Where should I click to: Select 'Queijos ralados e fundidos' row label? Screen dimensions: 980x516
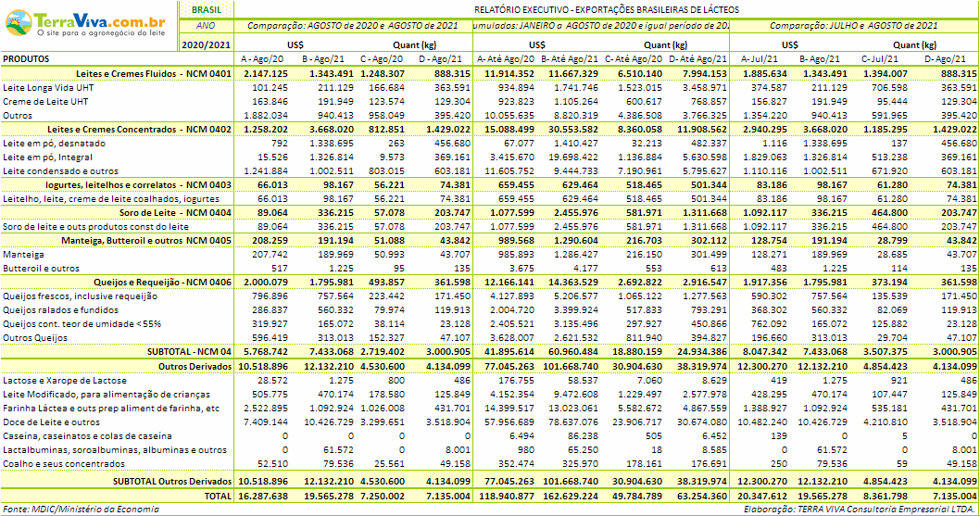pyautogui.click(x=60, y=309)
